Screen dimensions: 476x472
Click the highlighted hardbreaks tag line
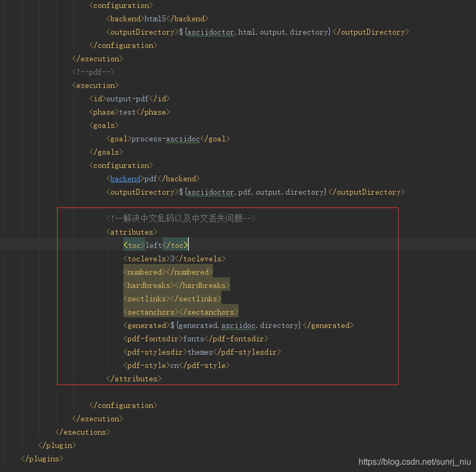pyautogui.click(x=177, y=286)
